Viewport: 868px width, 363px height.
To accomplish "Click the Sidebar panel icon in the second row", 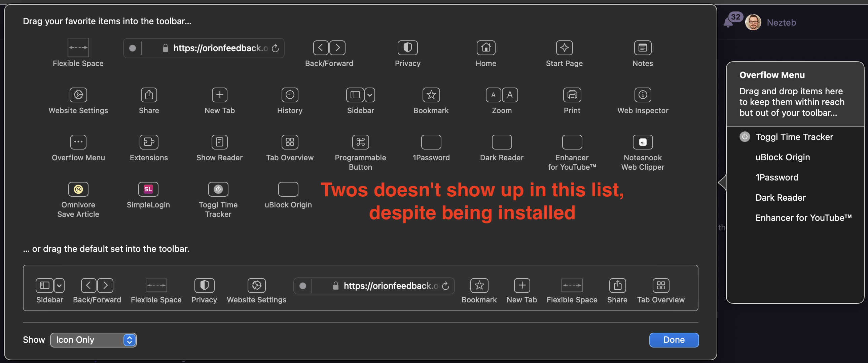I will 355,95.
